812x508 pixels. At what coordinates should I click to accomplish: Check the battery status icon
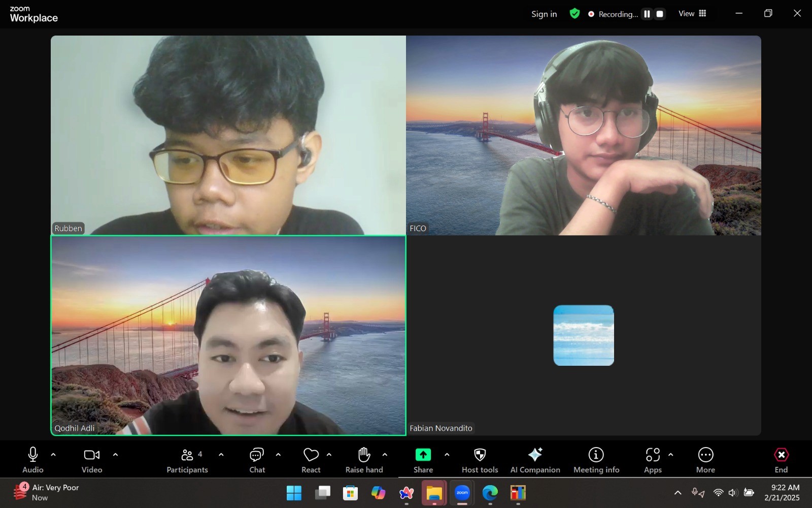(749, 493)
